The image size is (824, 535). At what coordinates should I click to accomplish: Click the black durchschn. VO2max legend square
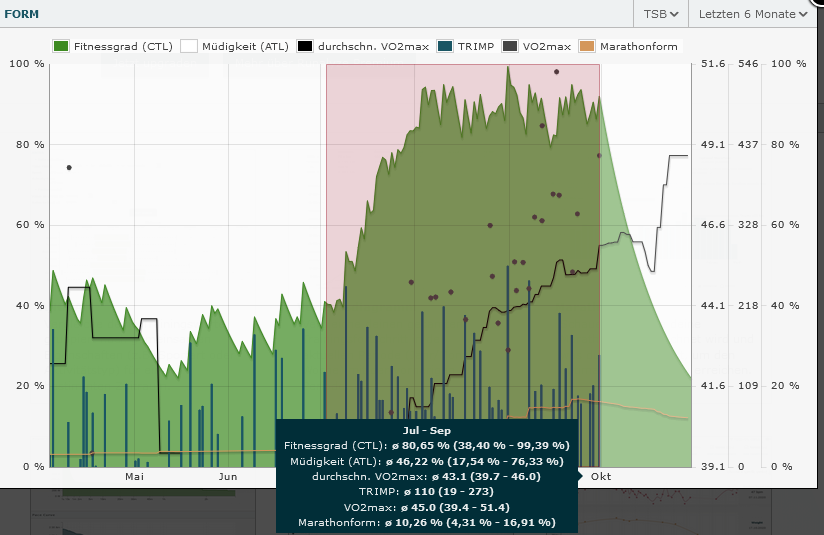pyautogui.click(x=304, y=46)
